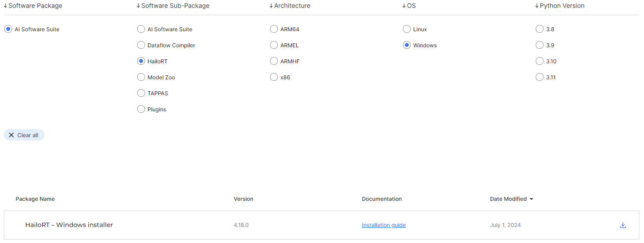Select TAPPAS sub-package option

coord(141,93)
